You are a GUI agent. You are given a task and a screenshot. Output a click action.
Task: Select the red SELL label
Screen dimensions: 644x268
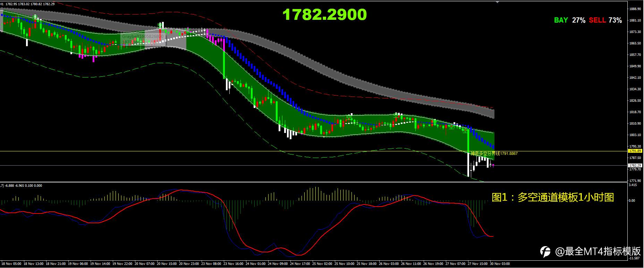pos(597,20)
